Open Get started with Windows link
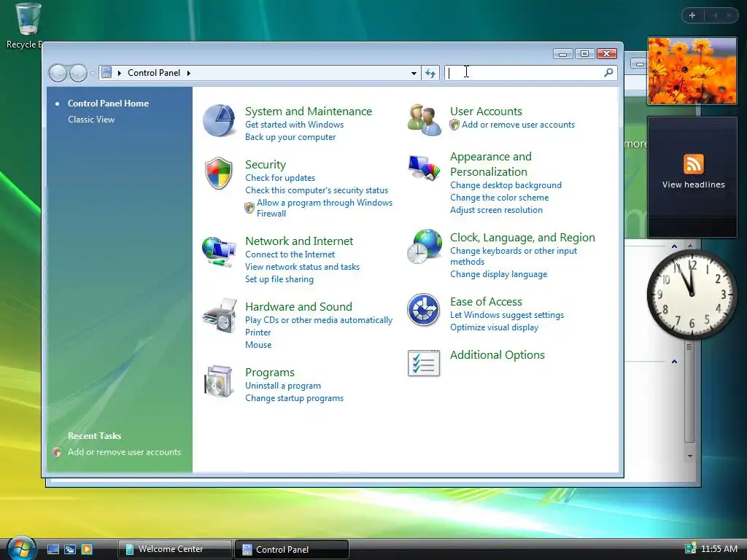This screenshot has width=747, height=560. pyautogui.click(x=295, y=125)
